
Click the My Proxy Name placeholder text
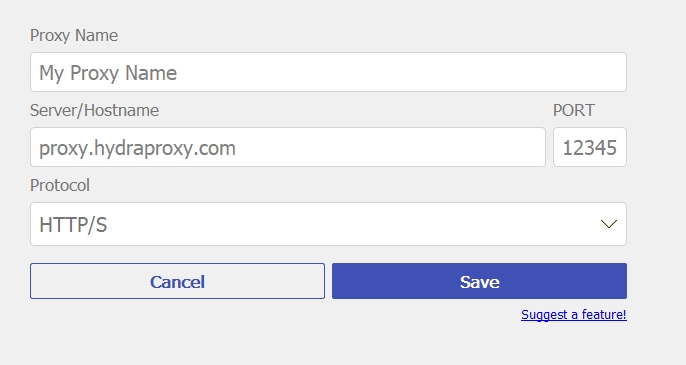click(x=108, y=73)
